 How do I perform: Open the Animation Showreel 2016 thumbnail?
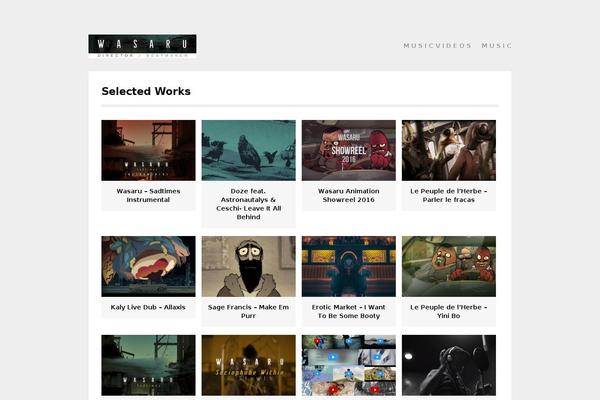(349, 150)
